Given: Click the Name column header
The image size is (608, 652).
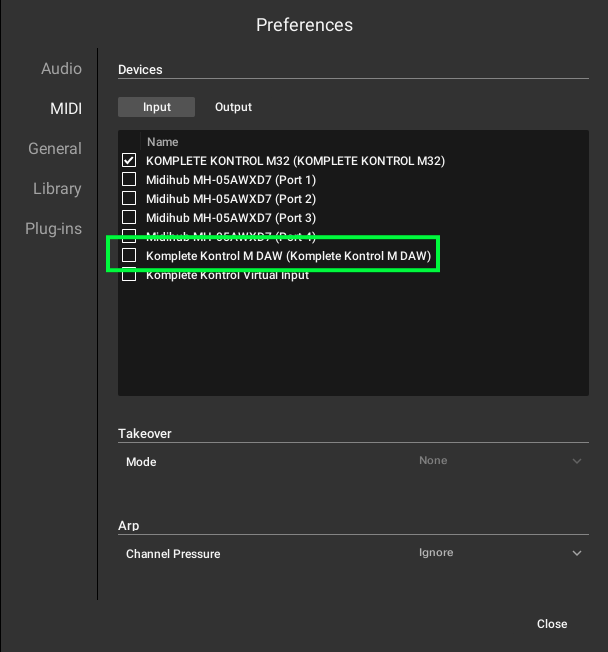Looking at the screenshot, I should click(163, 142).
